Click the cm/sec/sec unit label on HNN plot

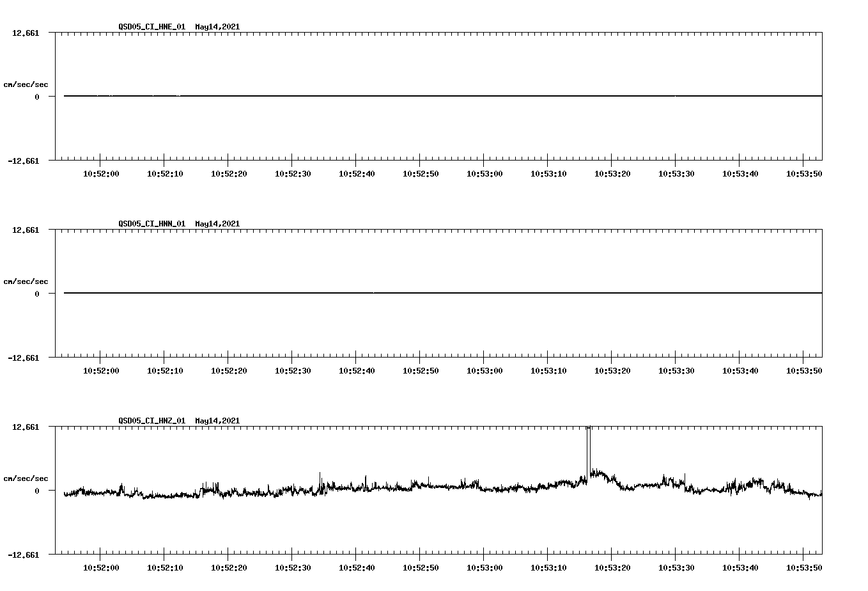click(26, 281)
